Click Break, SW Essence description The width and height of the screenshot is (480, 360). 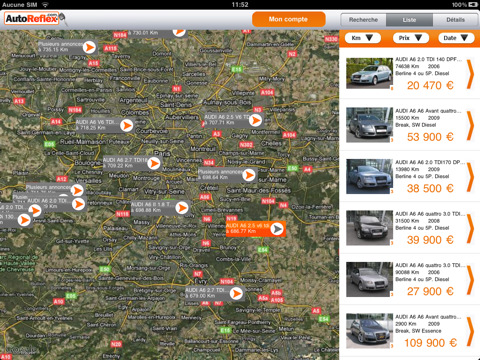(x=418, y=331)
